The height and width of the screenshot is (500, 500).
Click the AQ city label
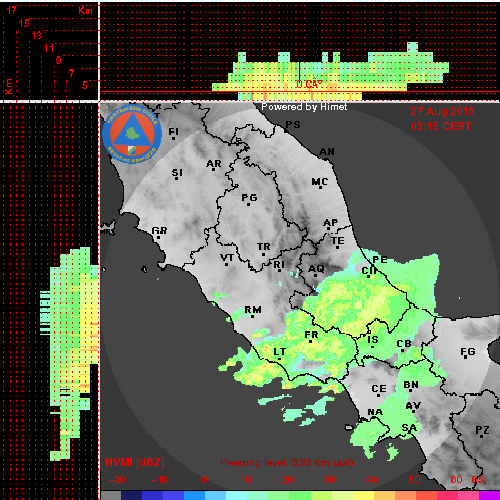[x=316, y=269]
